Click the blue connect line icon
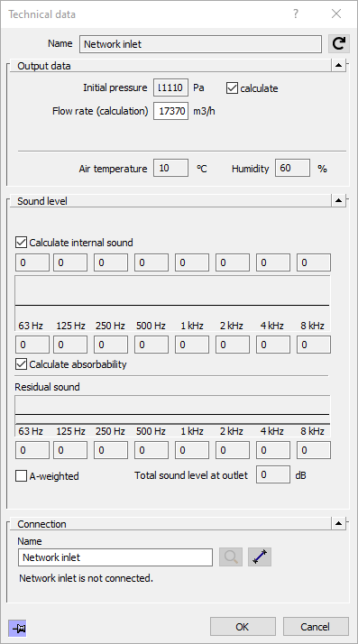The image size is (358, 644). pos(260,557)
